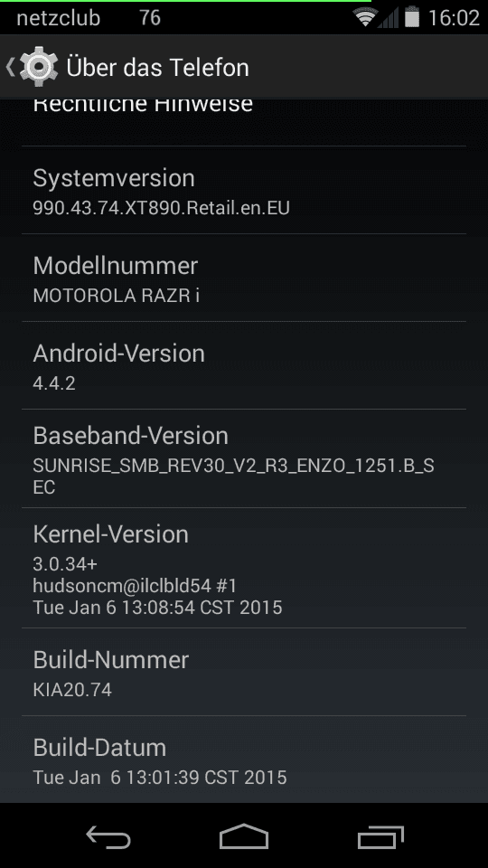Tap the Wi-Fi status icon
488x868 pixels.
[x=365, y=17]
